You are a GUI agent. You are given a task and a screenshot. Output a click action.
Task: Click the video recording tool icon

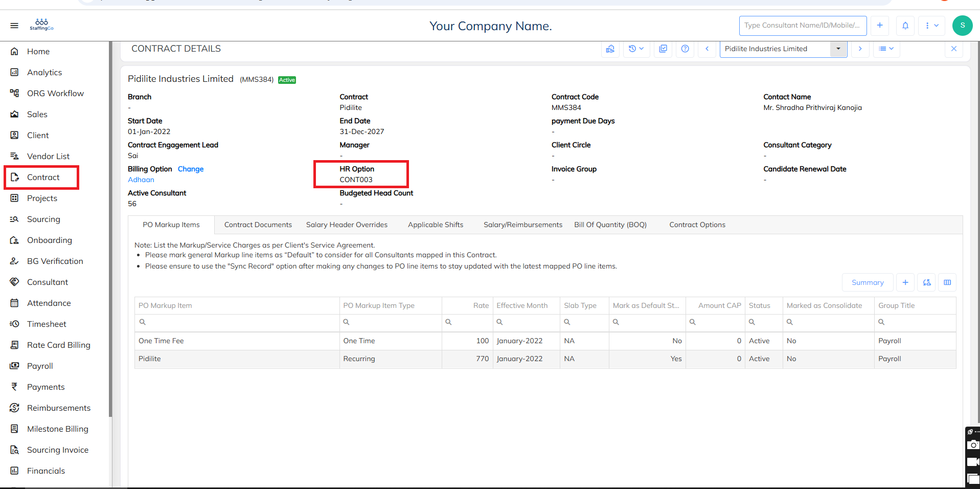click(x=973, y=462)
